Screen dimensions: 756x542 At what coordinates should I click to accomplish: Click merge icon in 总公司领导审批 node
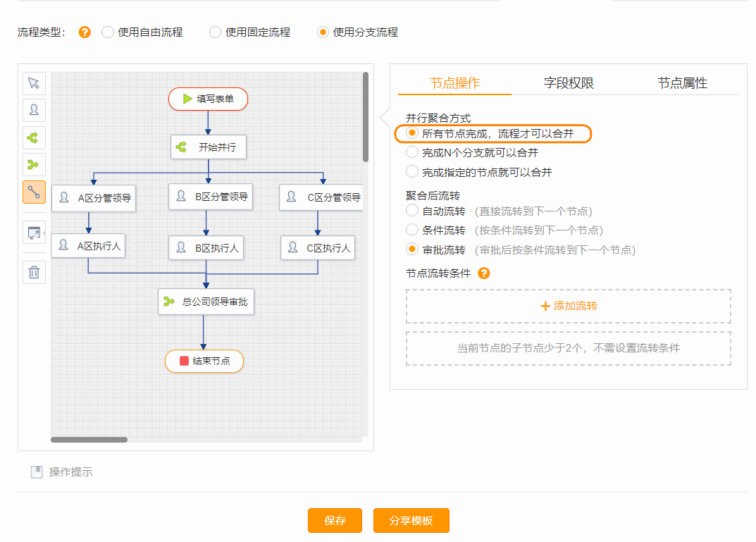click(169, 302)
